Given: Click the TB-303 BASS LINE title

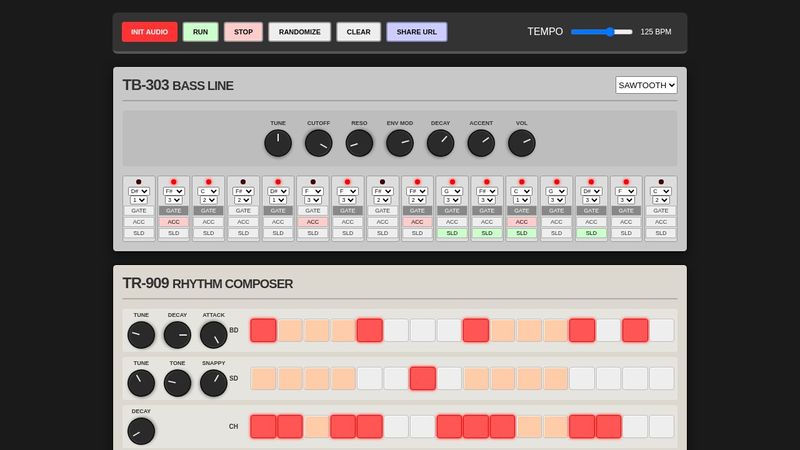Looking at the screenshot, I should [x=178, y=85].
